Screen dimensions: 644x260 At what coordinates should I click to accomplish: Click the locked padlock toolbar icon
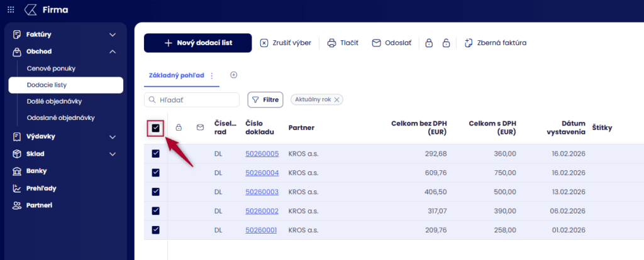[430, 43]
